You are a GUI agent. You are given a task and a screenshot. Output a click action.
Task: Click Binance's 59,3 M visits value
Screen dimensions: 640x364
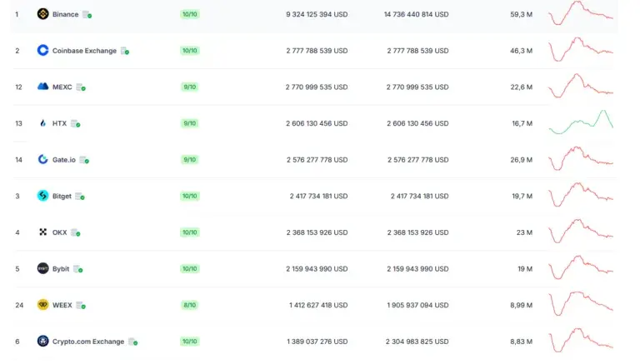point(521,14)
